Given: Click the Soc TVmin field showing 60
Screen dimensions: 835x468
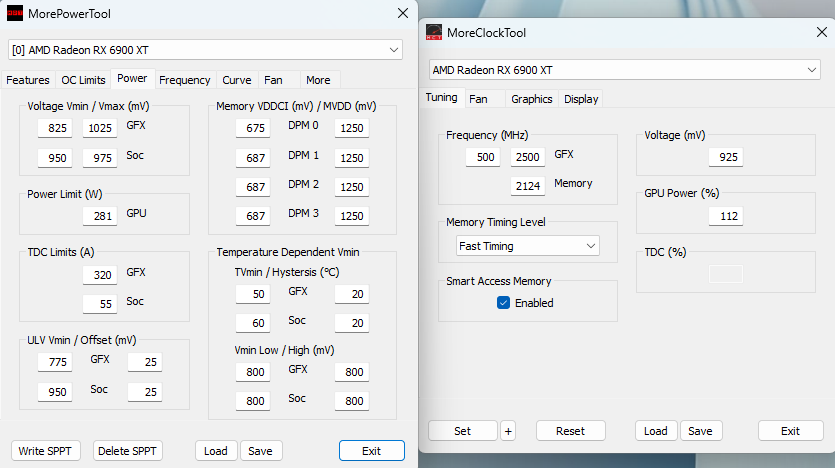Looking at the screenshot, I should click(x=253, y=323).
